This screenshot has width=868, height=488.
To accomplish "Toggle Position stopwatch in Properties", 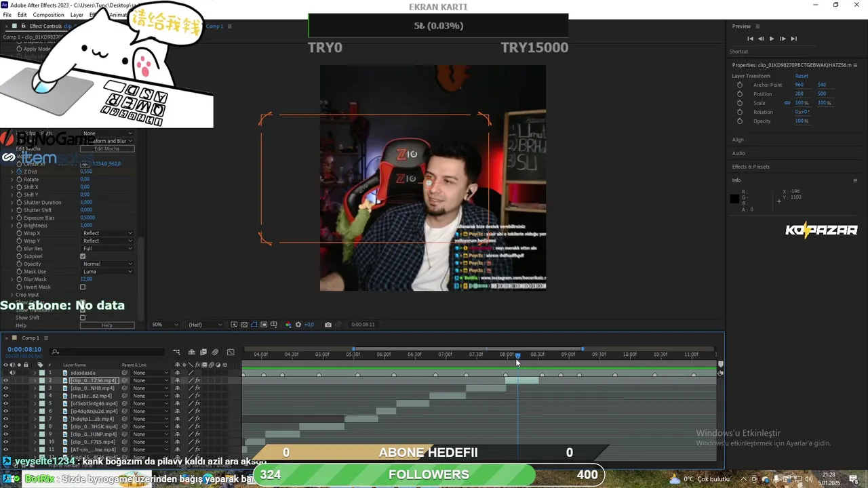I will [x=740, y=94].
